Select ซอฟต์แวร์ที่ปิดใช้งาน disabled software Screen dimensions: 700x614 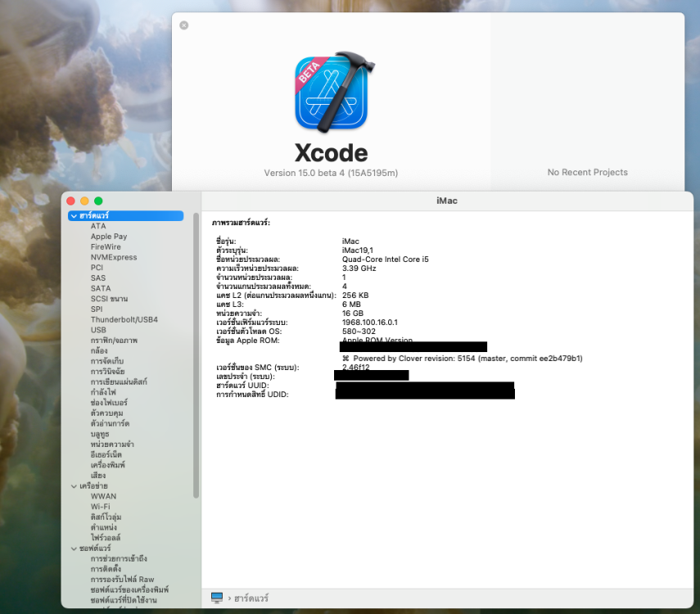124,600
